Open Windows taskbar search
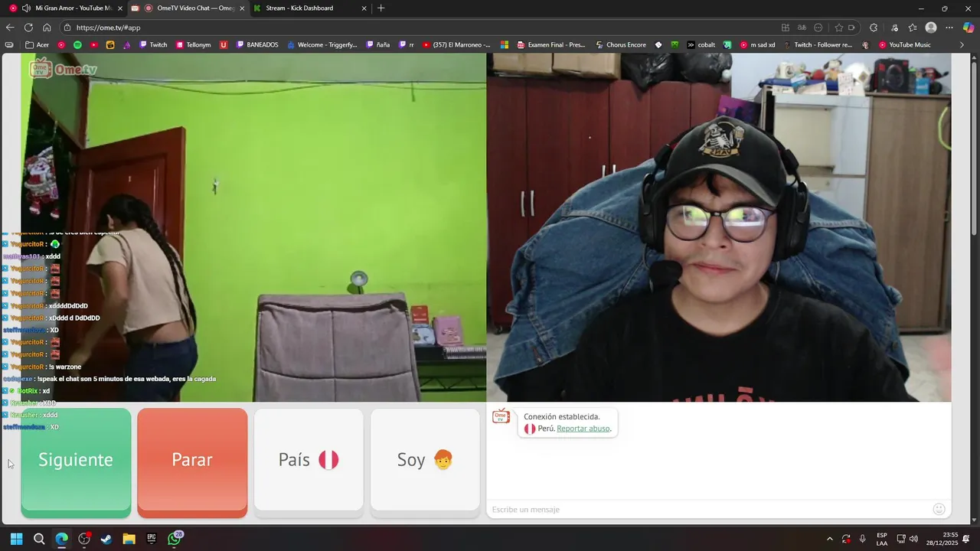Image resolution: width=980 pixels, height=551 pixels. pyautogui.click(x=39, y=539)
